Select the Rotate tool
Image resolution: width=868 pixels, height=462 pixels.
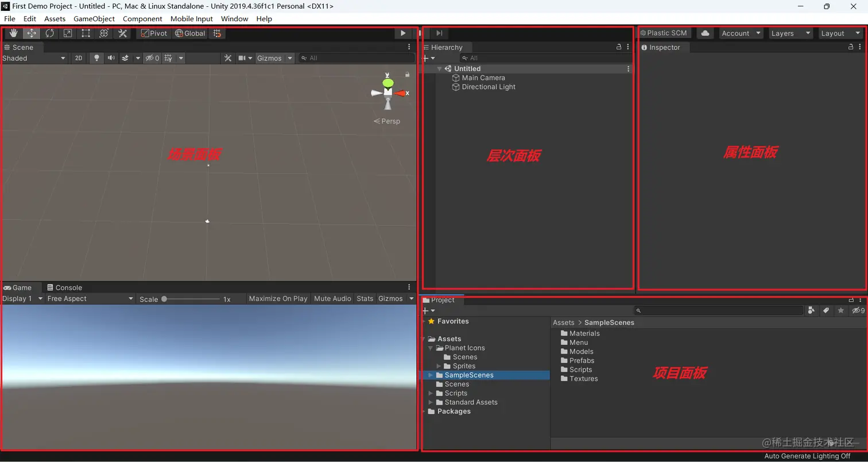pos(50,33)
